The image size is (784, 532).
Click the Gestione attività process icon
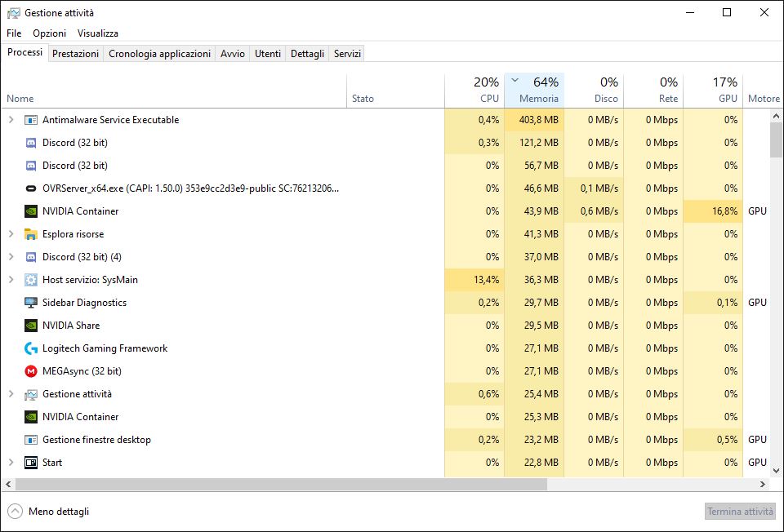coord(31,395)
